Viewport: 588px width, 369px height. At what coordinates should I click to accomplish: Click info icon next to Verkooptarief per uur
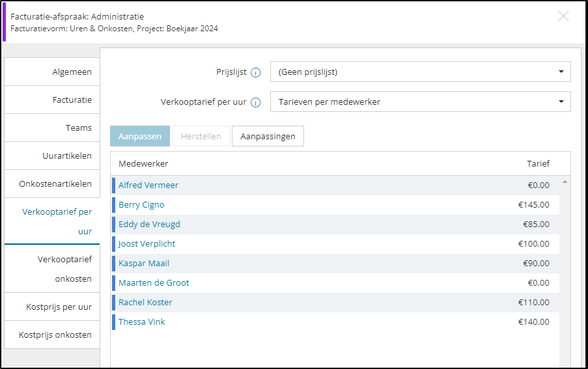(255, 102)
